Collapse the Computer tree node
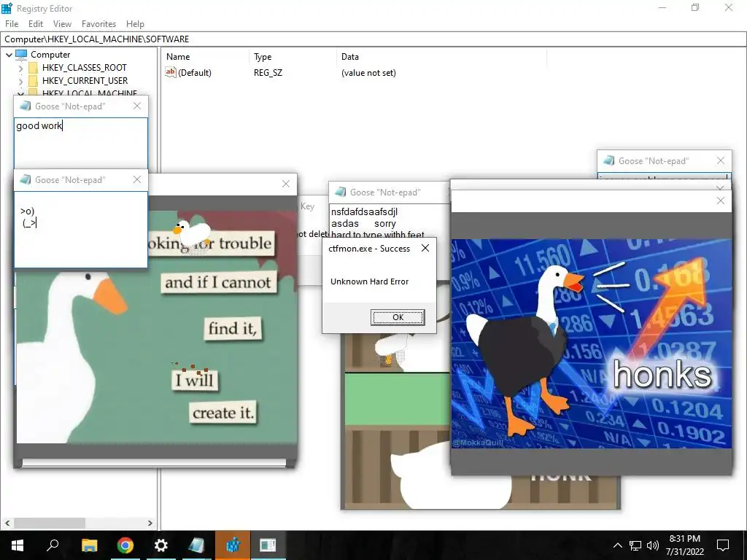The width and height of the screenshot is (747, 560). point(9,55)
